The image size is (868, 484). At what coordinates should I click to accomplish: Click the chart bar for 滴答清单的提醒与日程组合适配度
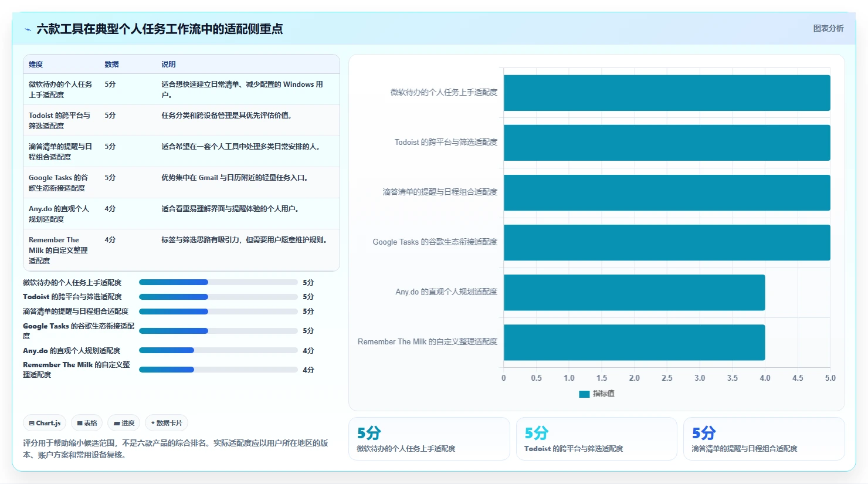667,192
